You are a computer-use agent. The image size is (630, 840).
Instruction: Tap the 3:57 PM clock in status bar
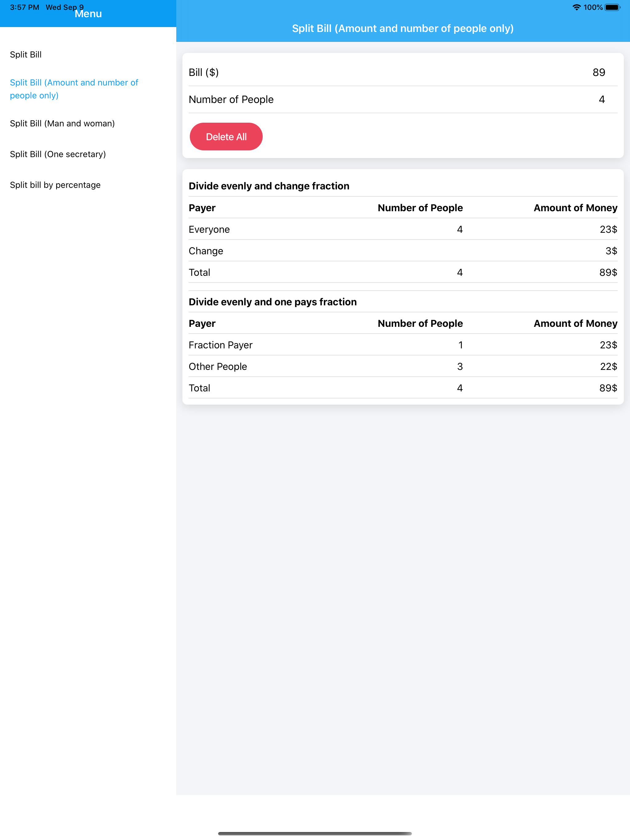(x=24, y=8)
